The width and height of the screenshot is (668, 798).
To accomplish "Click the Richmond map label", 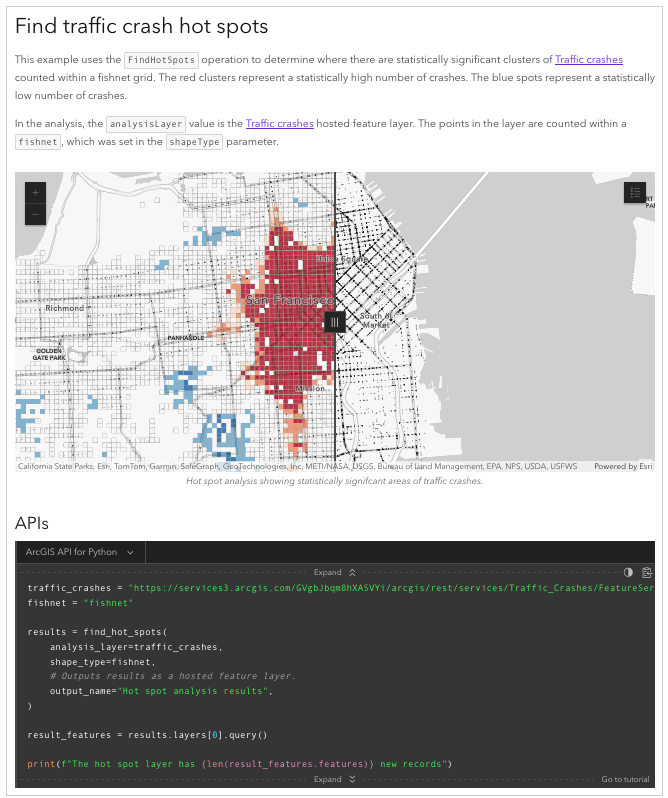I will (65, 308).
